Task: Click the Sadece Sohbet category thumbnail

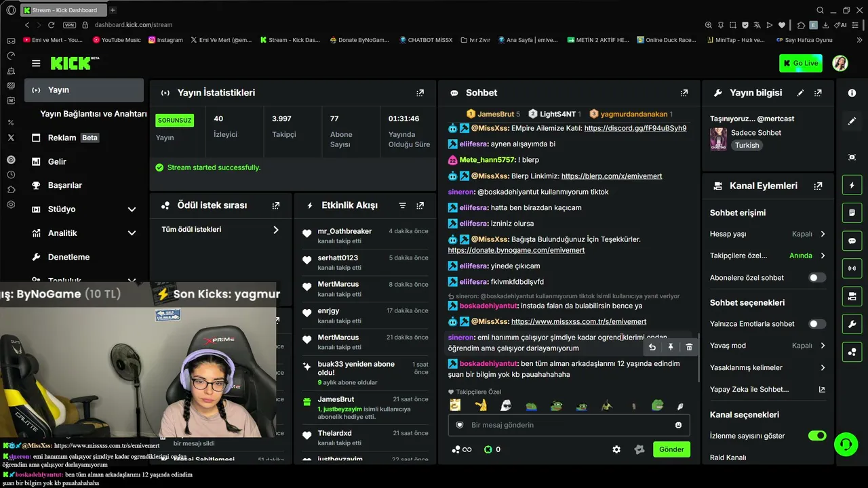Action: [718, 139]
